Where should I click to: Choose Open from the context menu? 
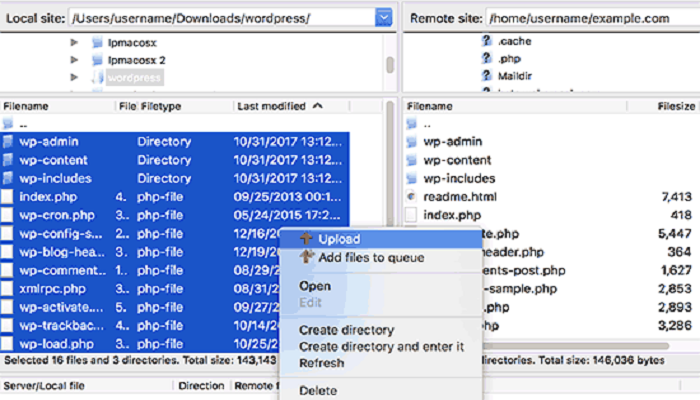click(x=381, y=286)
